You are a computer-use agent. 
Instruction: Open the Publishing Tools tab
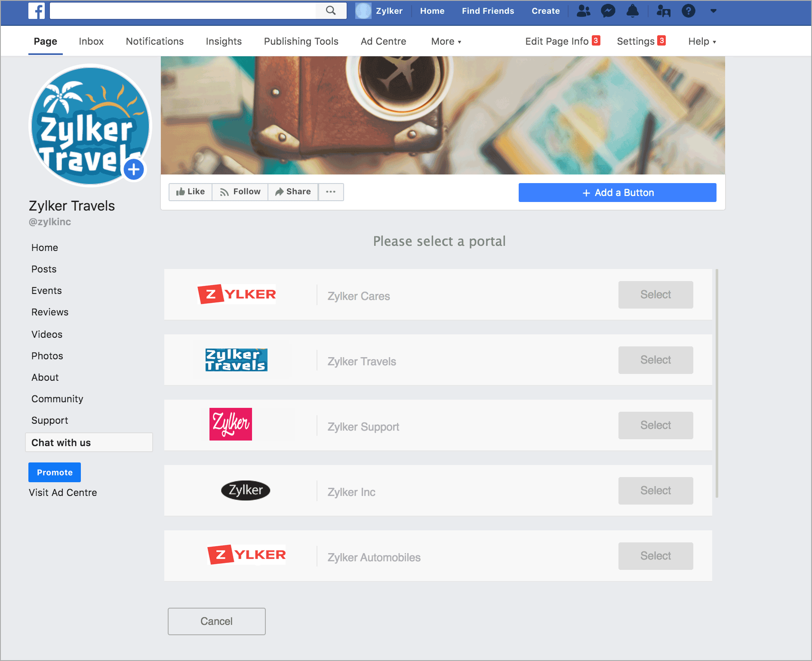point(301,41)
